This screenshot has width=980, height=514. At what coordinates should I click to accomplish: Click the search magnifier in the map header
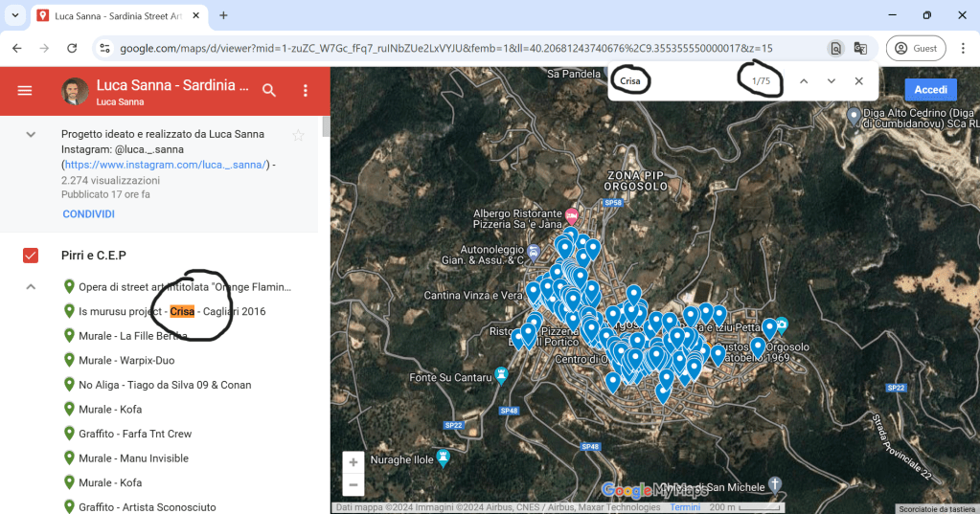pos(269,90)
